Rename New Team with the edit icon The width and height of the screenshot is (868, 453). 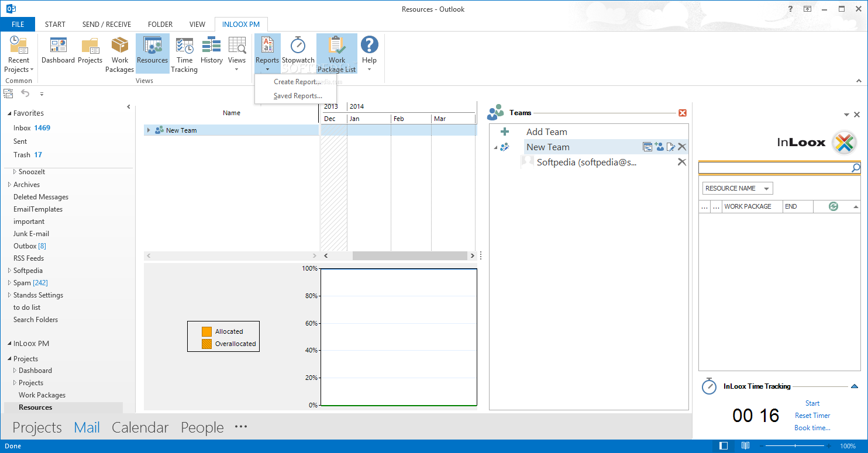pyautogui.click(x=670, y=147)
